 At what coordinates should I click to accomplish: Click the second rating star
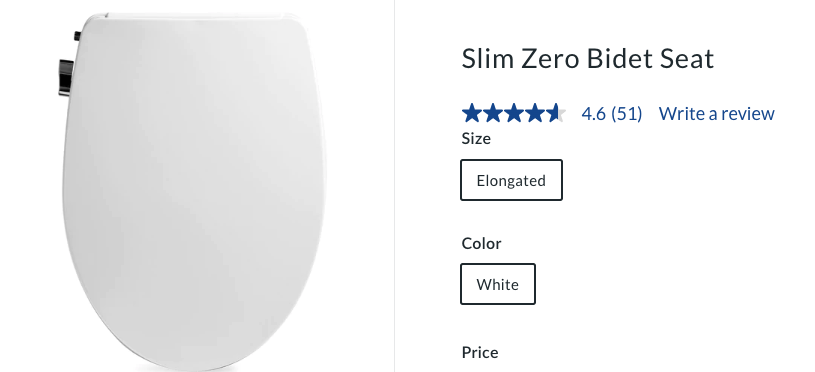[x=493, y=113]
